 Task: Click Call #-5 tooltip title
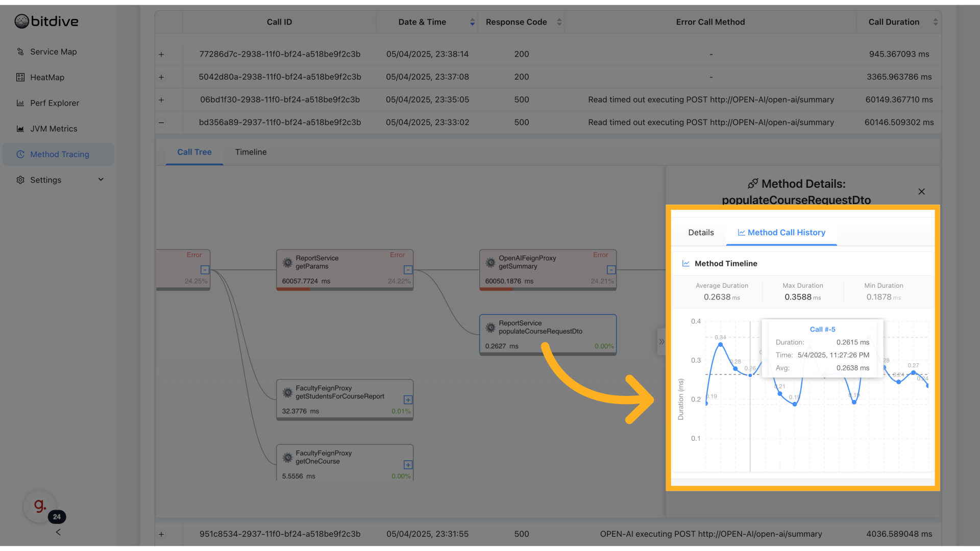[822, 330]
